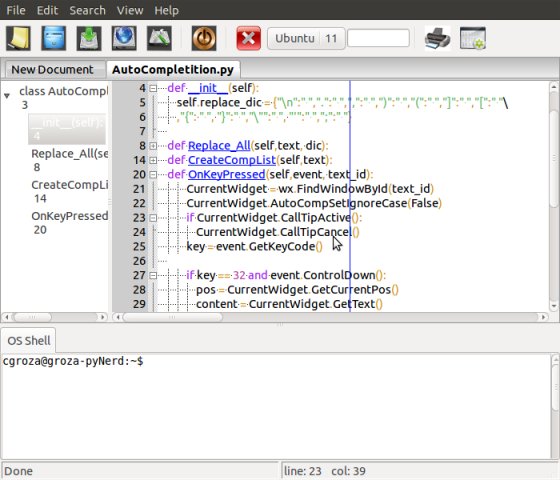The image size is (560, 480).
Task: Click the printer icon
Action: pos(438,38)
